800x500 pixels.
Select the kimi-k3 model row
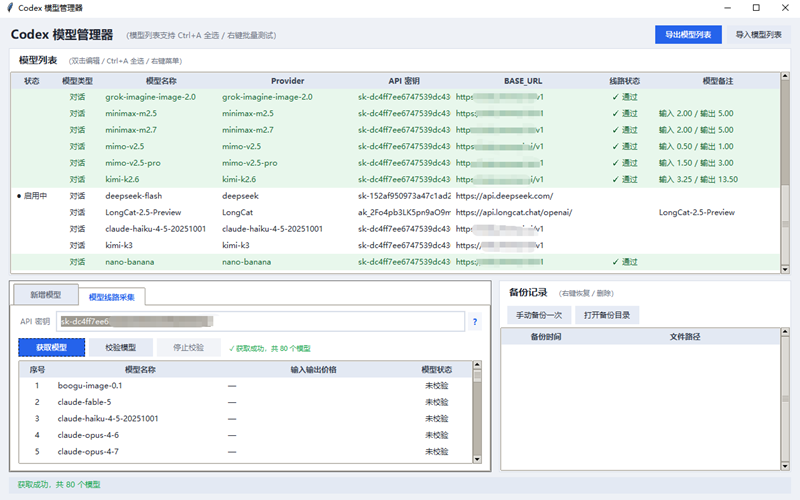[395, 245]
